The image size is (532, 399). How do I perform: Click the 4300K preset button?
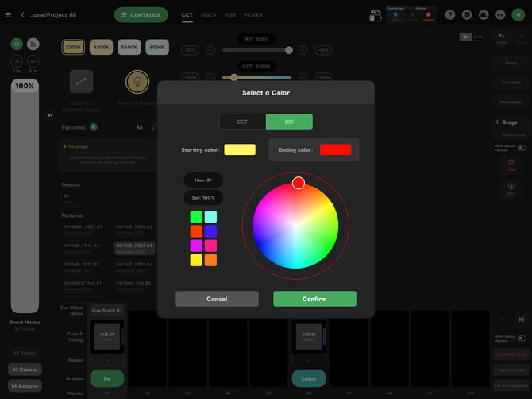click(101, 47)
